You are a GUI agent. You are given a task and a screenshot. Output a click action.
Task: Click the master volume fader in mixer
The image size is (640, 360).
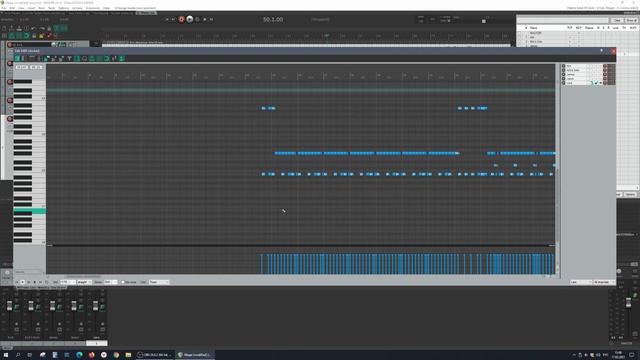628,302
